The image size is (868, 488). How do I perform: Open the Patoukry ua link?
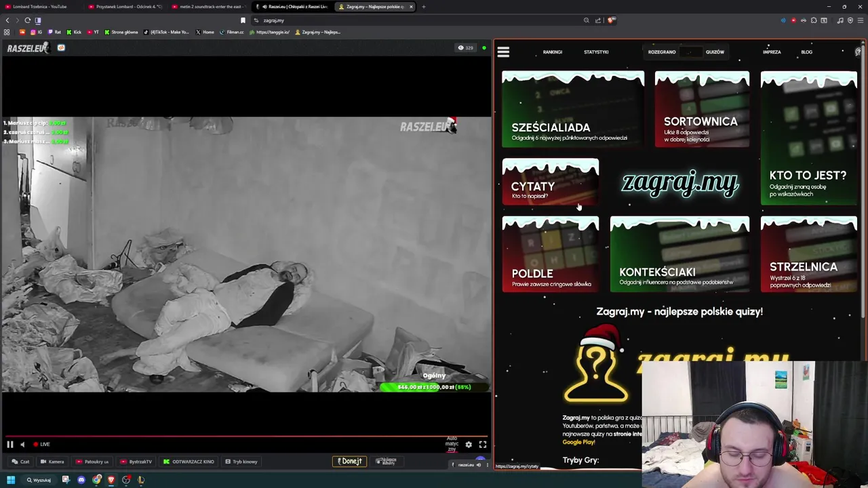pos(92,462)
